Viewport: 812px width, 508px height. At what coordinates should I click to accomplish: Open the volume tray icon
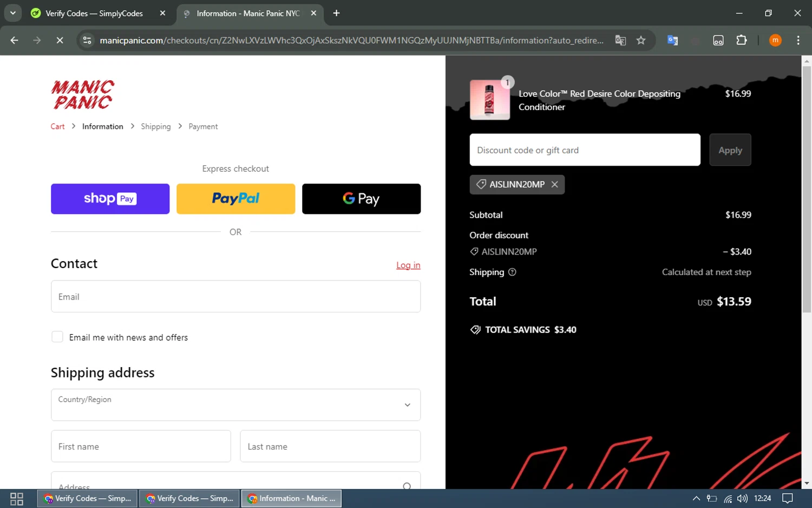[x=742, y=498]
